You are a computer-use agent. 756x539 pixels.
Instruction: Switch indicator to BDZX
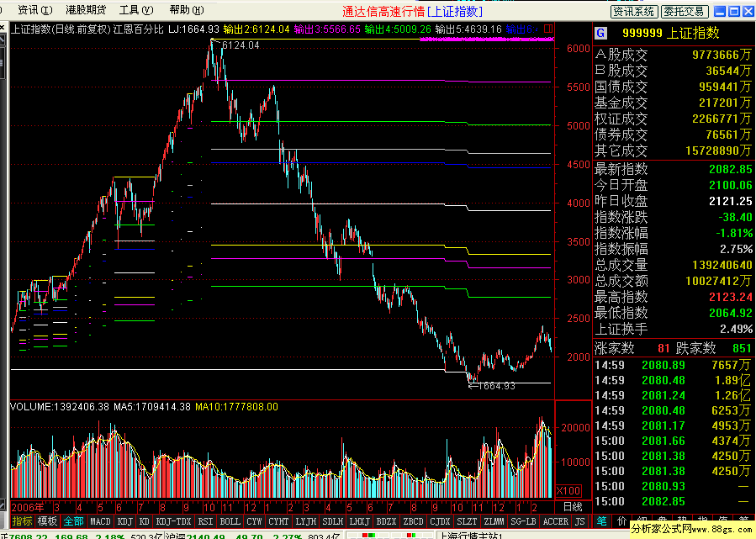click(x=386, y=521)
